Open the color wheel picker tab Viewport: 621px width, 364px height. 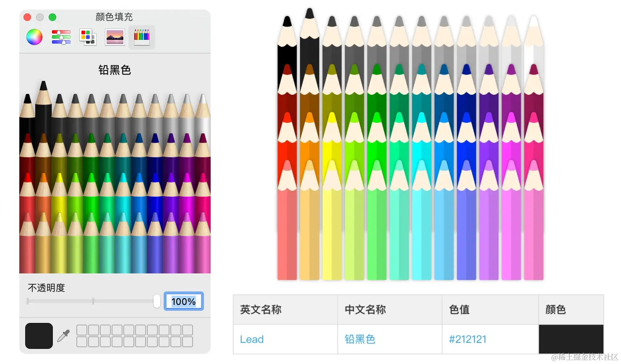pos(34,37)
